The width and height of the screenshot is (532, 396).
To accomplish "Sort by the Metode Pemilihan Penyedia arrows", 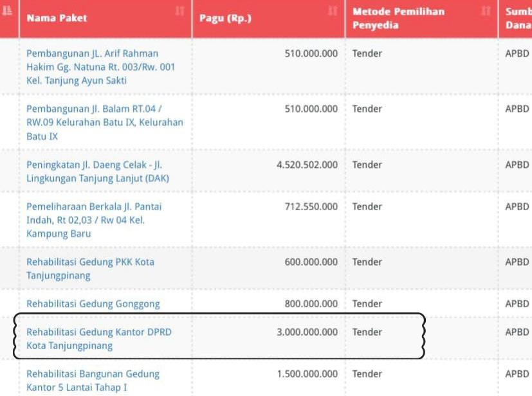I will point(486,11).
